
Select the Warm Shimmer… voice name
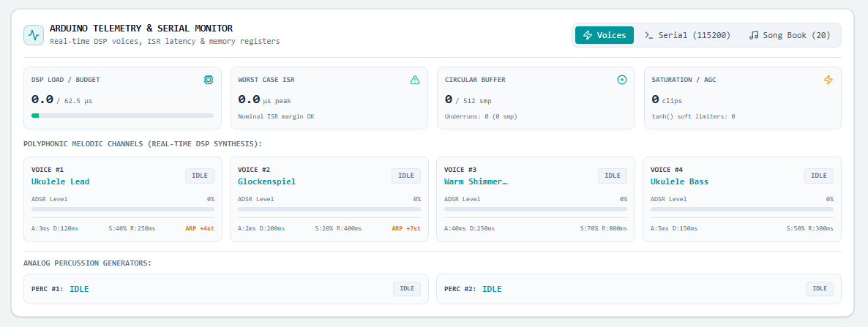tap(476, 181)
